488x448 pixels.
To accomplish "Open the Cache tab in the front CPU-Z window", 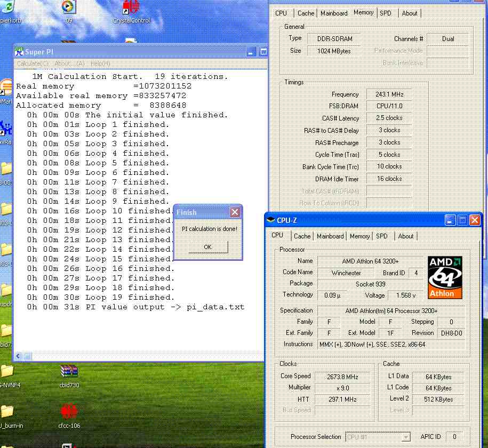I will click(302, 236).
